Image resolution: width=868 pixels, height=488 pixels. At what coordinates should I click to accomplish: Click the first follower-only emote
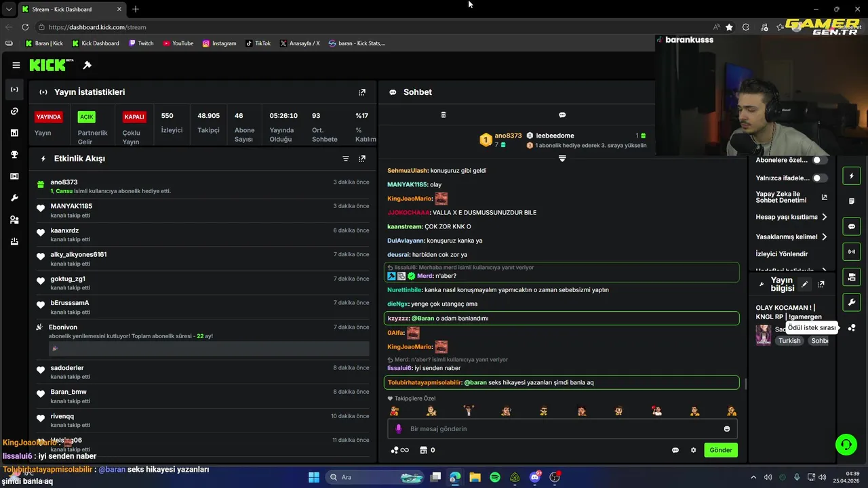click(394, 411)
